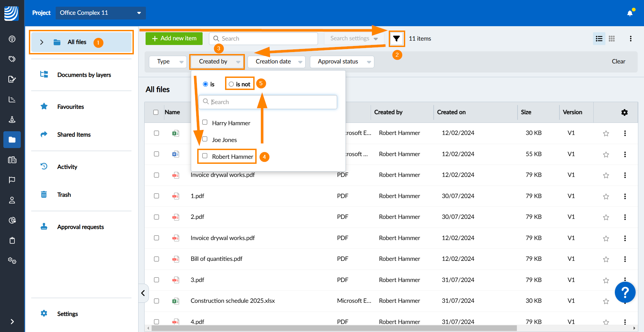Open Approval requests in the sidebar
Image resolution: width=644 pixels, height=332 pixels.
(80, 227)
